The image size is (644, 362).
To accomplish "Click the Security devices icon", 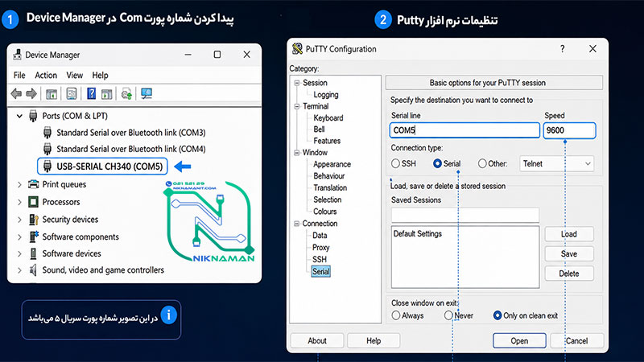I will [x=33, y=220].
